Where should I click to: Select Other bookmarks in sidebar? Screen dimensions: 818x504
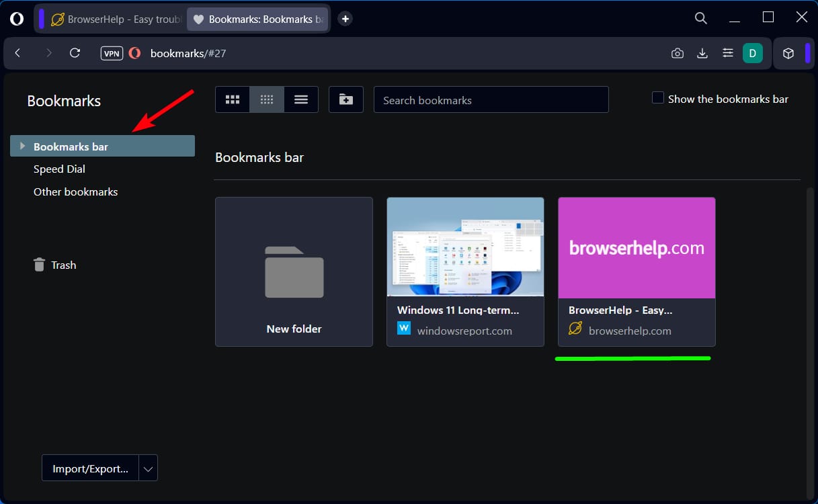click(75, 192)
